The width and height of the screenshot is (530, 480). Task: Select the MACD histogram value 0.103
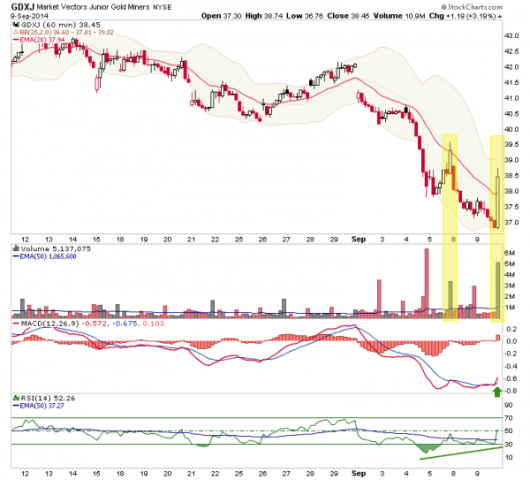[153, 323]
